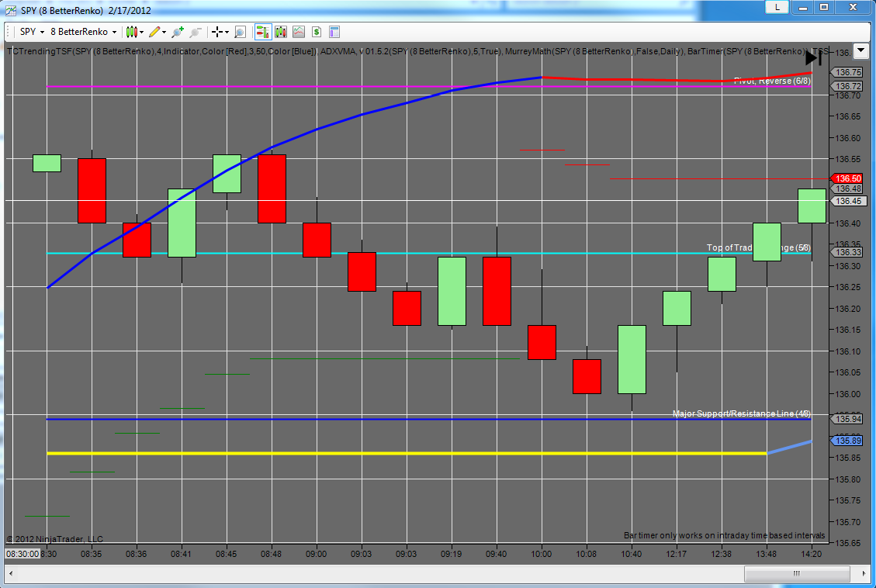Image resolution: width=876 pixels, height=588 pixels.
Task: Click the bar timer message text
Action: pyautogui.click(x=724, y=535)
